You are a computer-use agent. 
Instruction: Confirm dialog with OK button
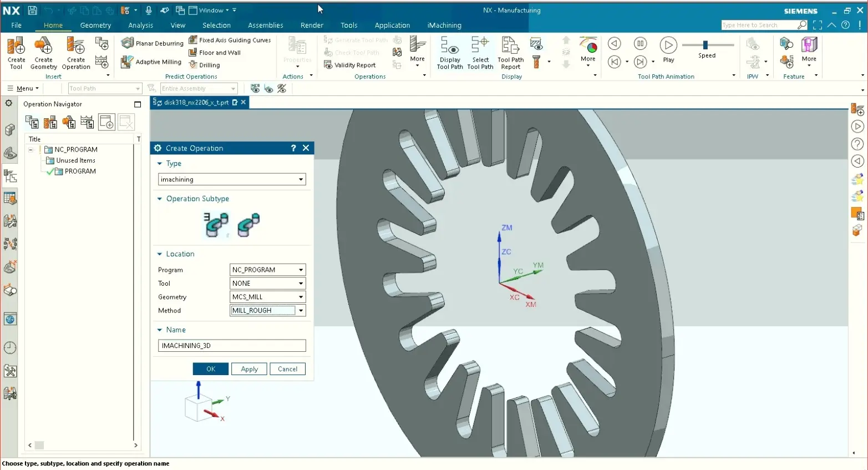click(211, 369)
